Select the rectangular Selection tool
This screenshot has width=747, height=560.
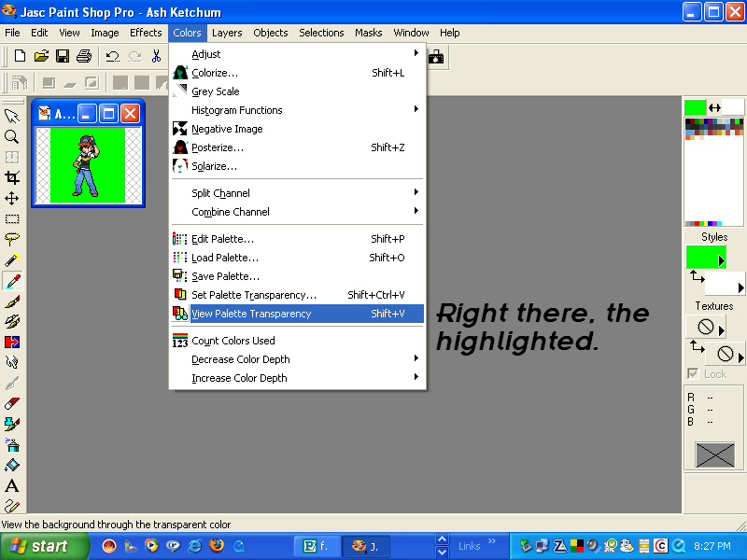tap(12, 219)
